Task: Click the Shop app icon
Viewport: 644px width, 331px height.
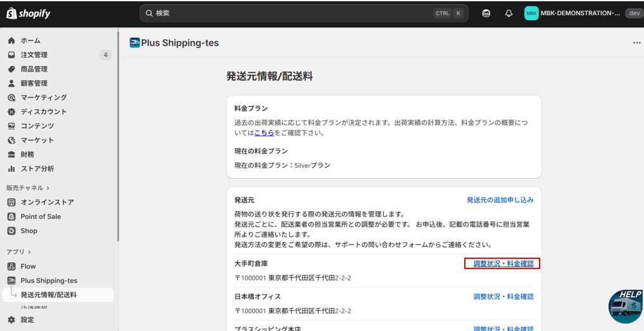Action: 11,231
